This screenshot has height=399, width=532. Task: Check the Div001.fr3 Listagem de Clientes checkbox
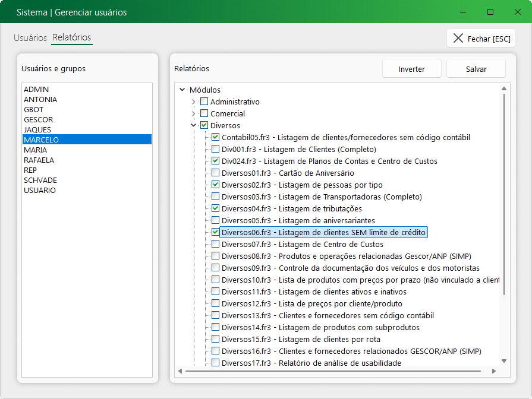215,149
